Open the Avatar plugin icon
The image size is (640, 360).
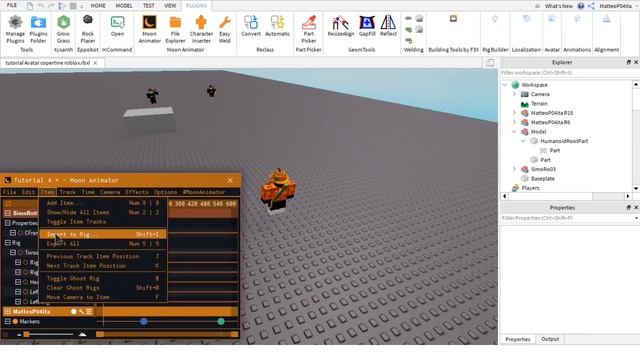552,18
